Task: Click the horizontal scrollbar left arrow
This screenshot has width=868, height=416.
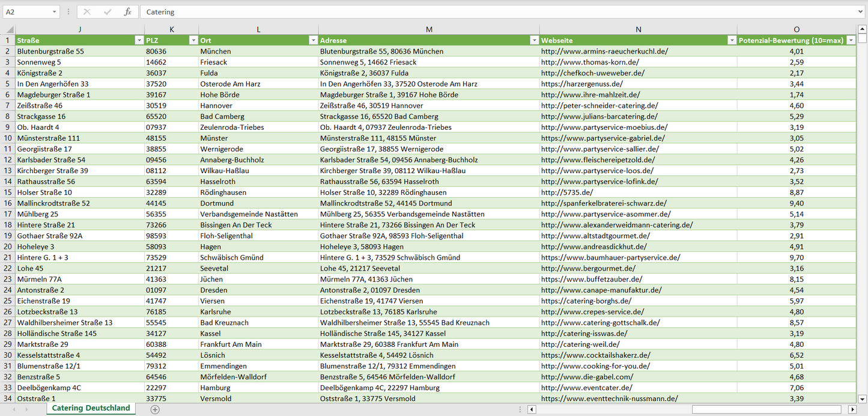Action: (x=532, y=409)
